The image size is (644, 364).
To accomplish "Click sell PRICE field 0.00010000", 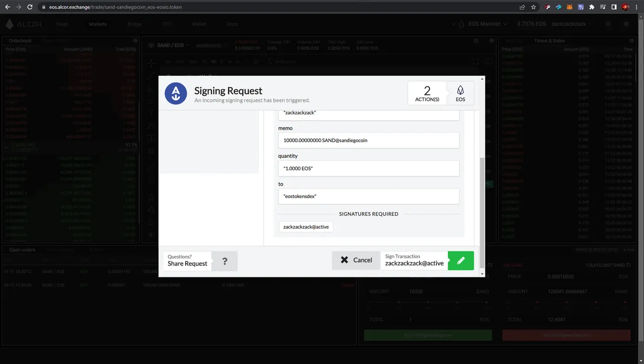I will [566, 277].
